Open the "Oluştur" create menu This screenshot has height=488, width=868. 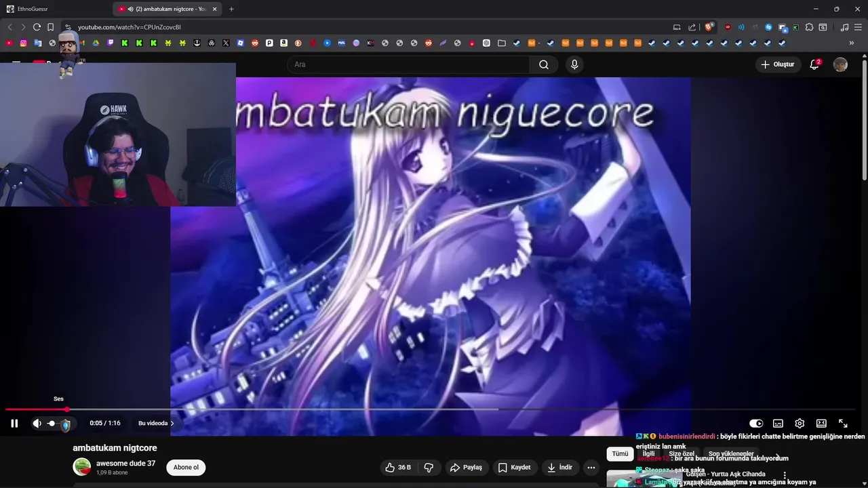coord(777,64)
